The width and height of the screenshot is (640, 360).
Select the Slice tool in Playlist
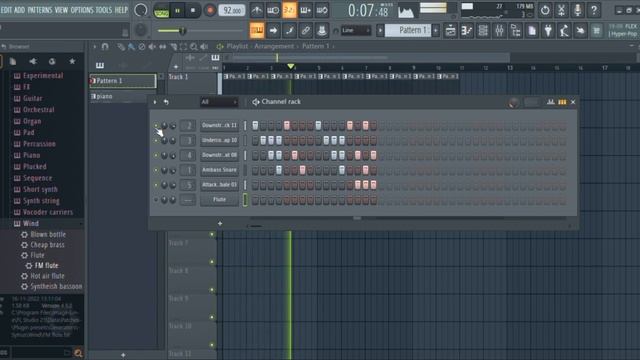point(173,47)
